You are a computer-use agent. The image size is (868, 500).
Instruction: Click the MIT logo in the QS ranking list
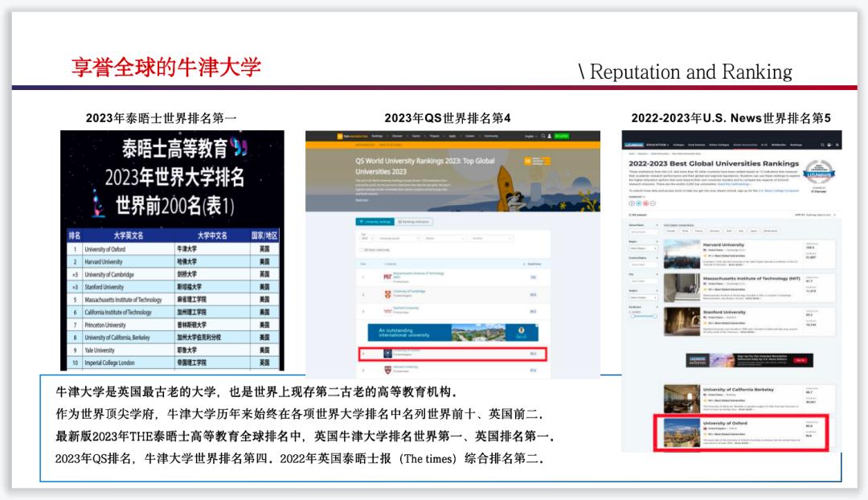[x=387, y=277]
